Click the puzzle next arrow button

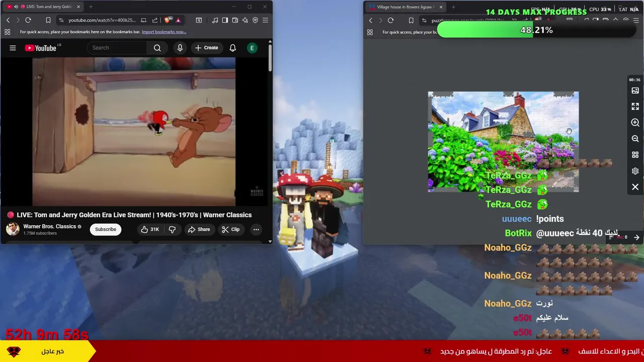tap(636, 237)
